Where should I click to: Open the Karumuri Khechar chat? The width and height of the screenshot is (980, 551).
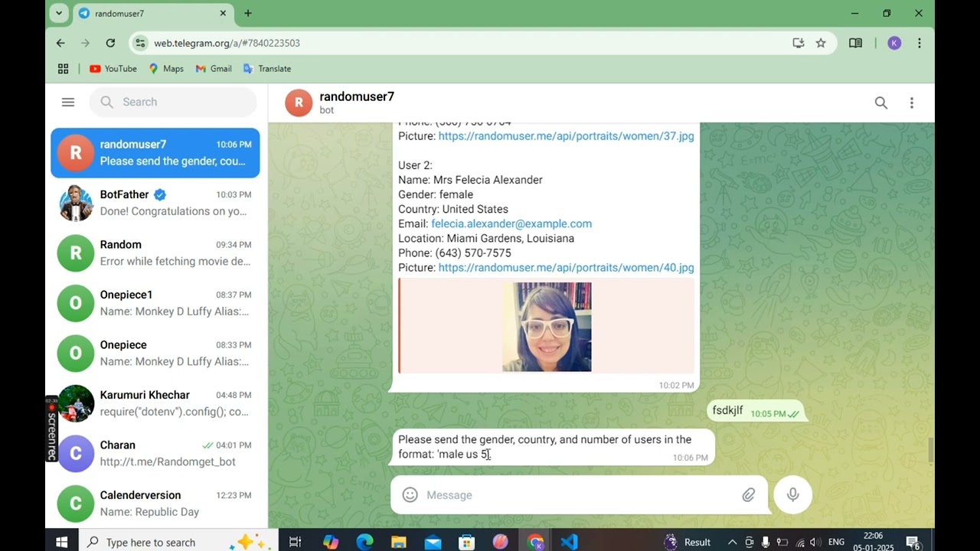coord(155,403)
